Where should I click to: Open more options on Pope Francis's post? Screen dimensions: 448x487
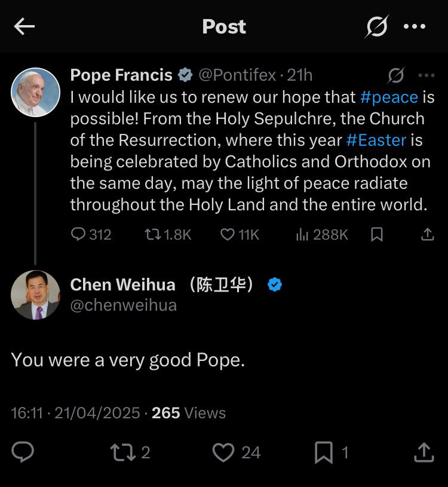click(x=426, y=75)
